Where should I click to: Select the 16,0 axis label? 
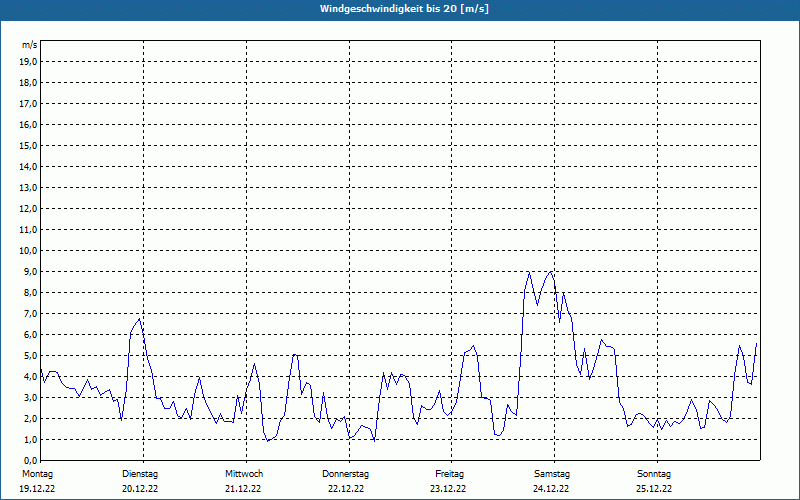click(28, 124)
